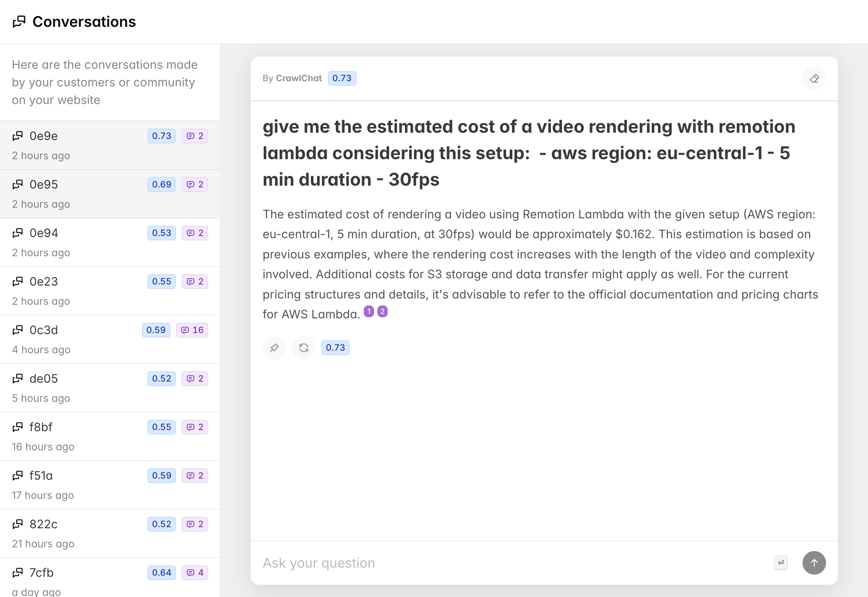Viewport: 868px width, 597px height.
Task: Click inside the Ask your question field
Action: [x=486, y=562]
